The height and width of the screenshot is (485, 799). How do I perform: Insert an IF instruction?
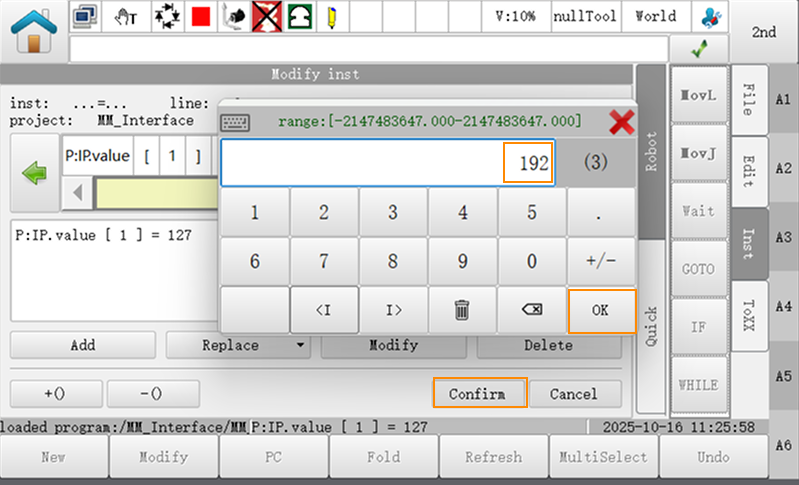pos(699,327)
